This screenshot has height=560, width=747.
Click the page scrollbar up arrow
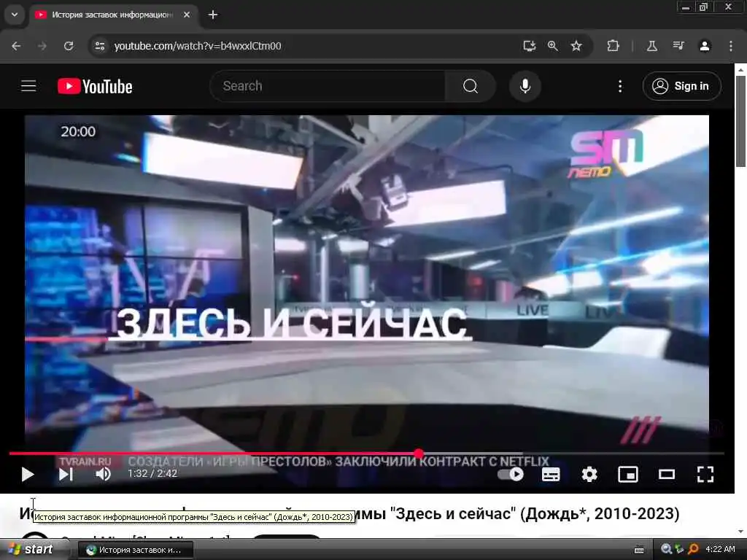click(740, 69)
